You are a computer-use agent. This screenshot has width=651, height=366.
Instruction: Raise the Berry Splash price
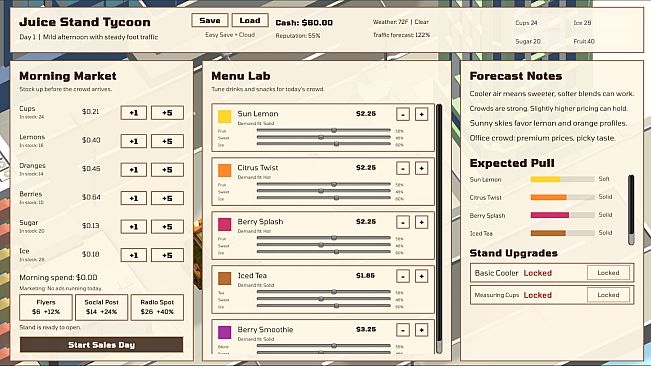[421, 222]
